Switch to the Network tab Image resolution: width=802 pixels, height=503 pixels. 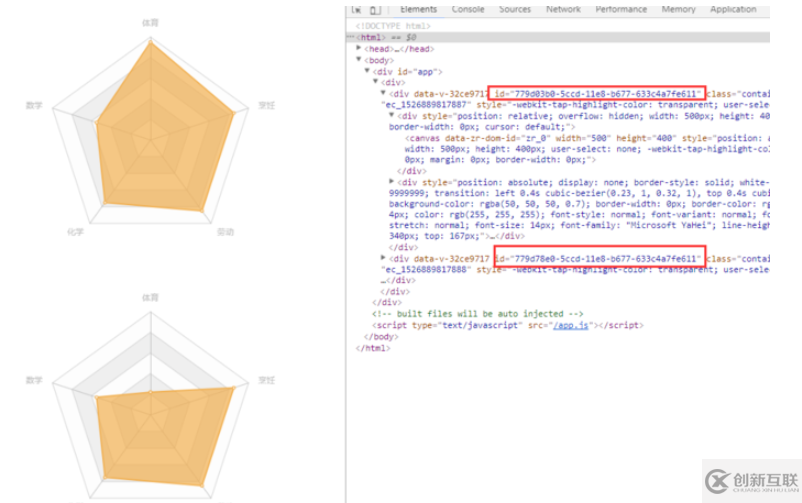click(x=563, y=9)
